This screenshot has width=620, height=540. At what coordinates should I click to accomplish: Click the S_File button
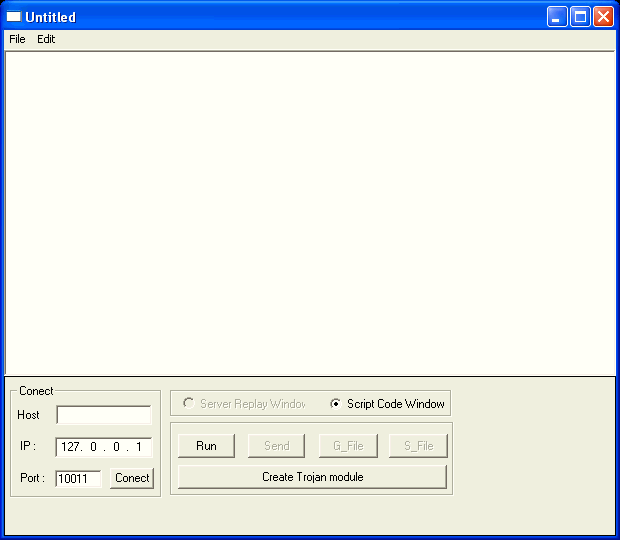click(418, 446)
